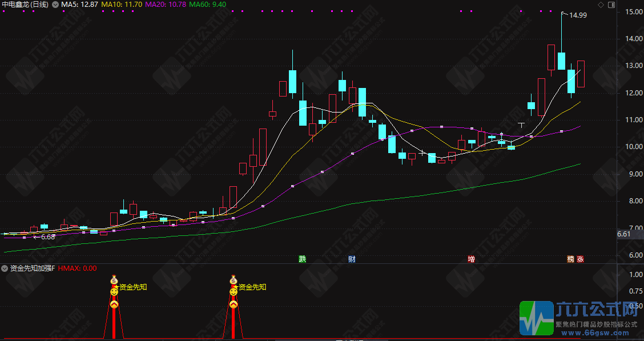
Task: Click the second smiley face signal icon
Action: [233, 292]
